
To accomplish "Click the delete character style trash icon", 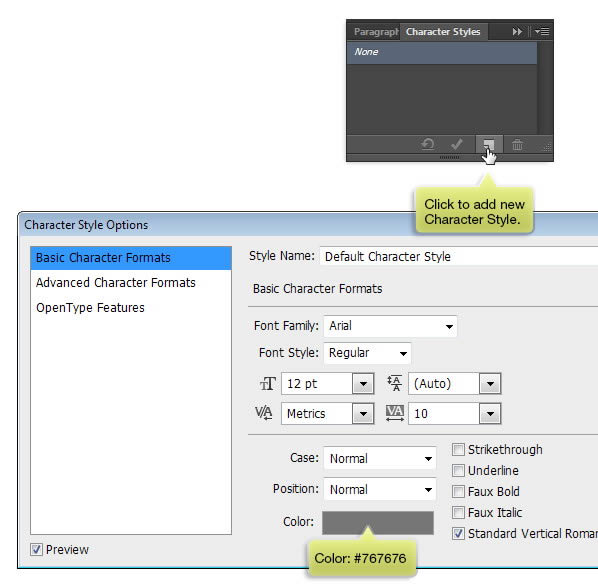I will pyautogui.click(x=517, y=145).
